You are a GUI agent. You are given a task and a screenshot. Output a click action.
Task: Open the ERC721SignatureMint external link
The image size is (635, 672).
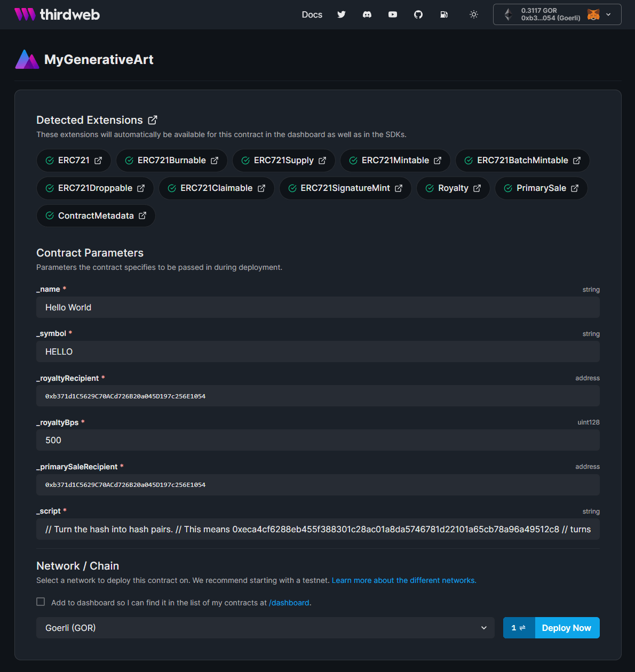pyautogui.click(x=399, y=188)
